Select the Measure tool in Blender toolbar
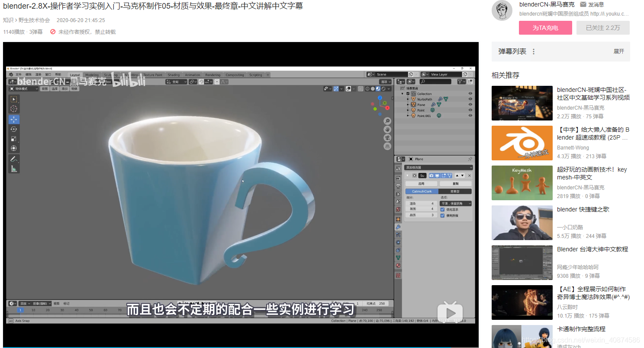The height and width of the screenshot is (348, 644). (14, 169)
